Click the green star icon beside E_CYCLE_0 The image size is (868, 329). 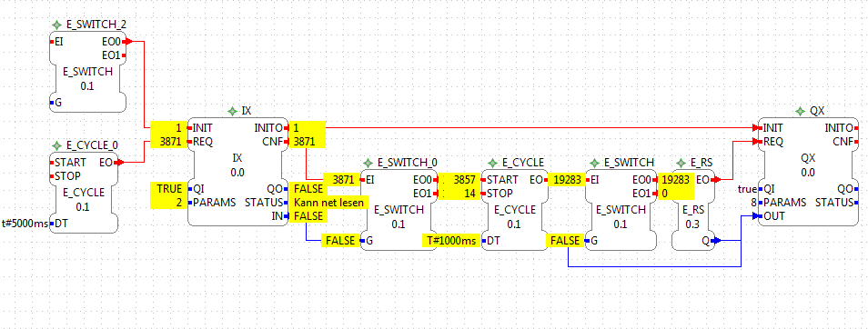pyautogui.click(x=56, y=145)
